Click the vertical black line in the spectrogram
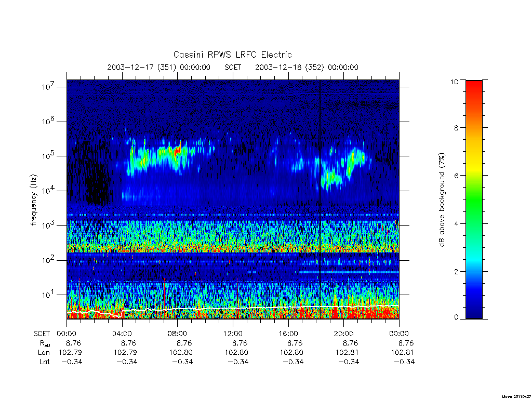532x399 pixels. pyautogui.click(x=320, y=199)
